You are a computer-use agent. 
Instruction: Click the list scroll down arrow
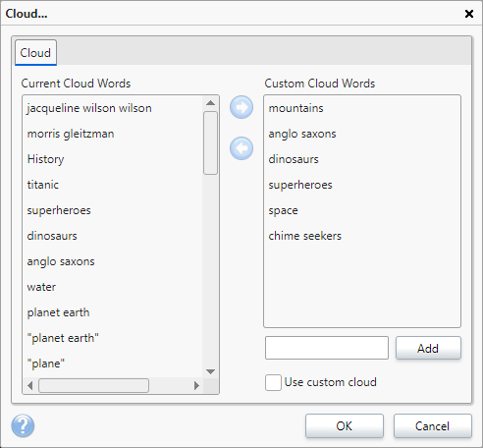[211, 371]
